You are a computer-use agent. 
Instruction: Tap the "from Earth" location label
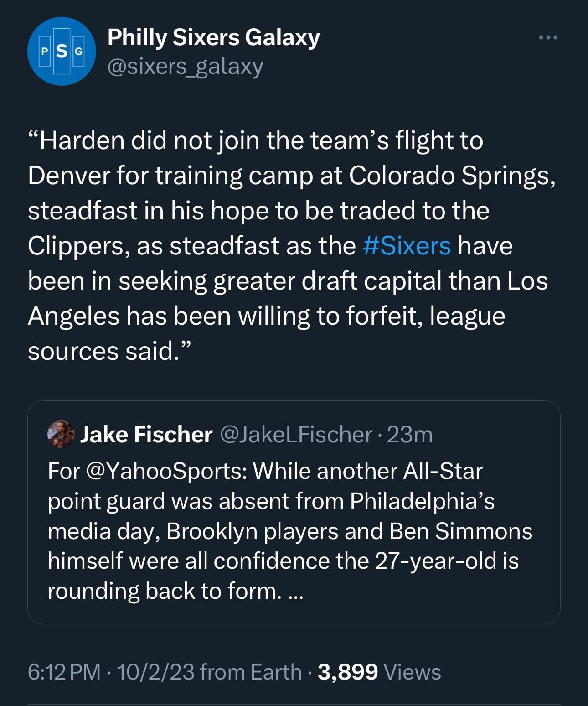point(251,672)
